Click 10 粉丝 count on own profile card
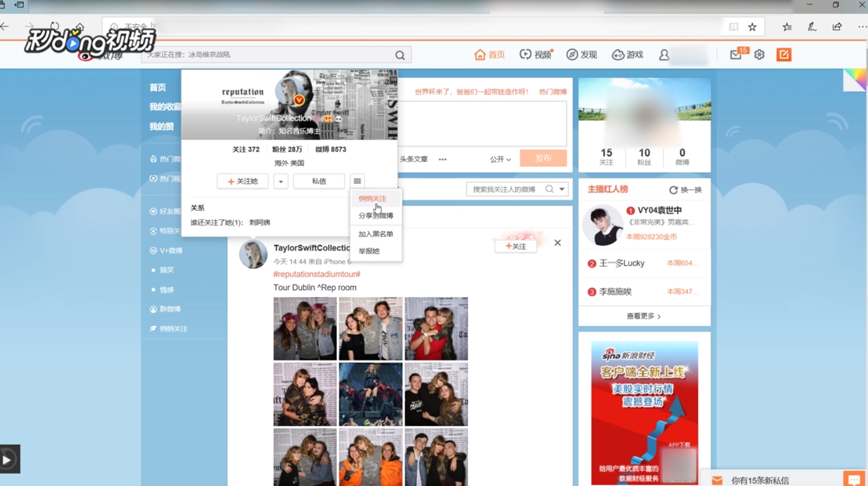 [x=644, y=157]
